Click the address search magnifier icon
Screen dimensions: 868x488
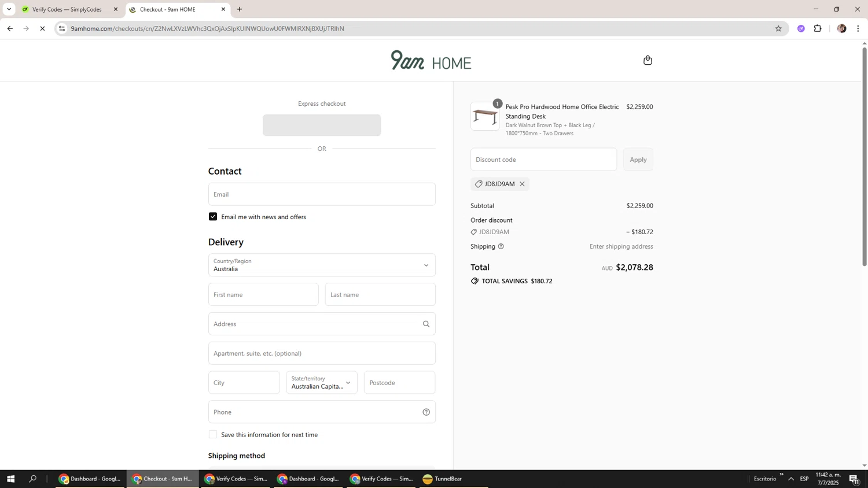(426, 324)
